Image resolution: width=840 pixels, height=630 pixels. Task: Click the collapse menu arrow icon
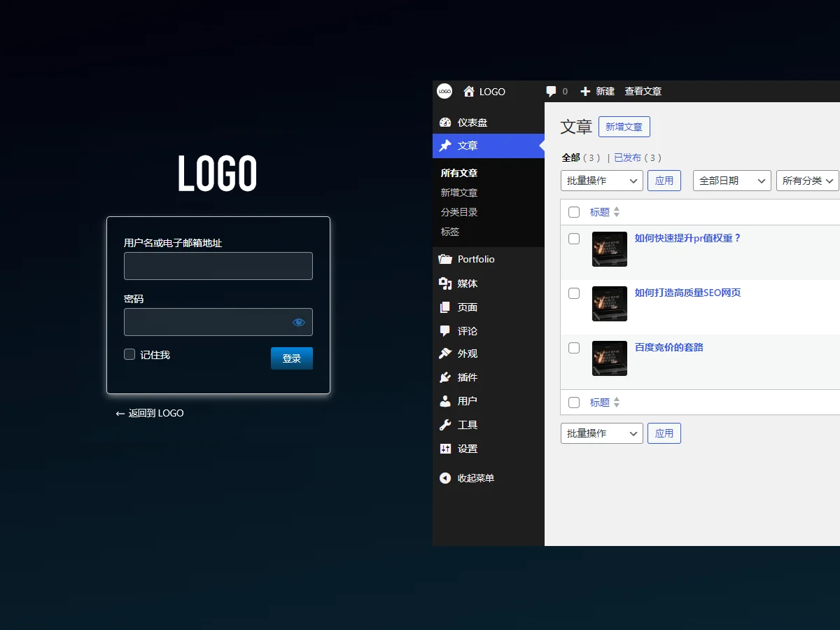pyautogui.click(x=445, y=478)
